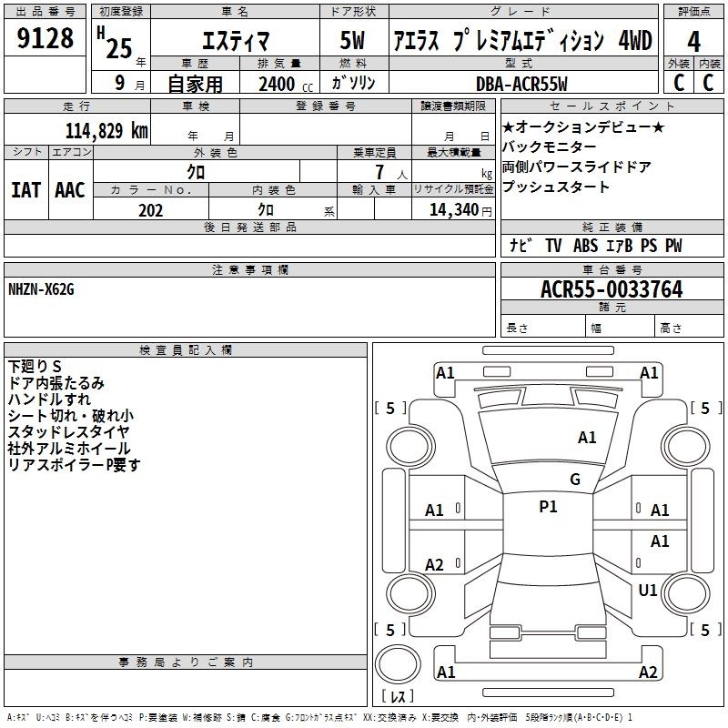Click the IAT shift type cell
Viewport: 728px width, 728px height.
click(25, 189)
